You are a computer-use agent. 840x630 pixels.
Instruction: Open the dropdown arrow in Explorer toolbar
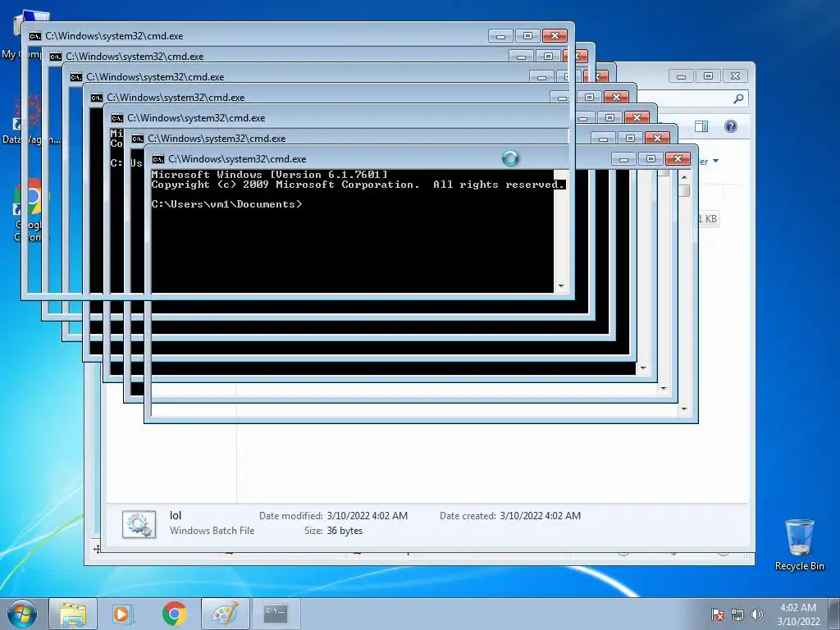pyautogui.click(x=715, y=162)
